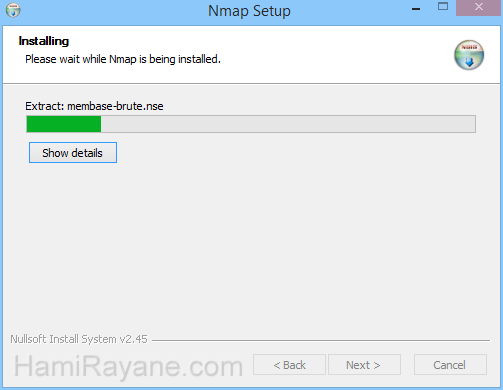
Task: Click 'Nullsoft Install System v2.45' label
Action: click(79, 339)
